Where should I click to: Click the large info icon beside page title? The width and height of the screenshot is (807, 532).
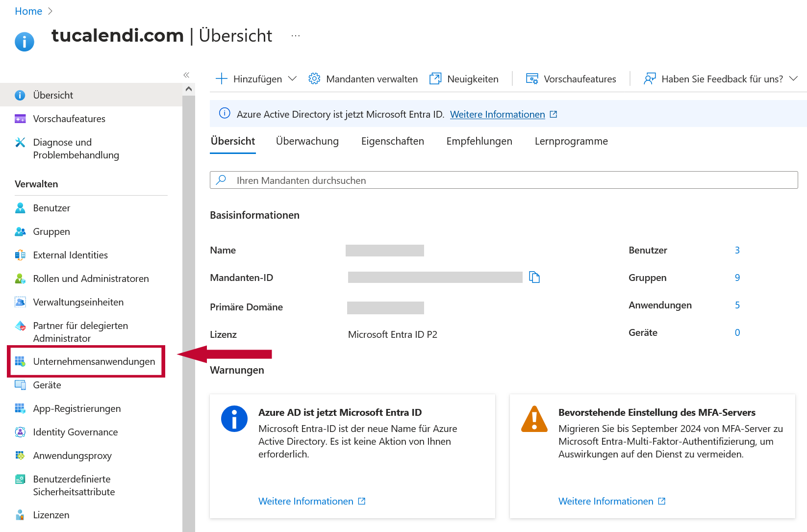pyautogui.click(x=25, y=42)
